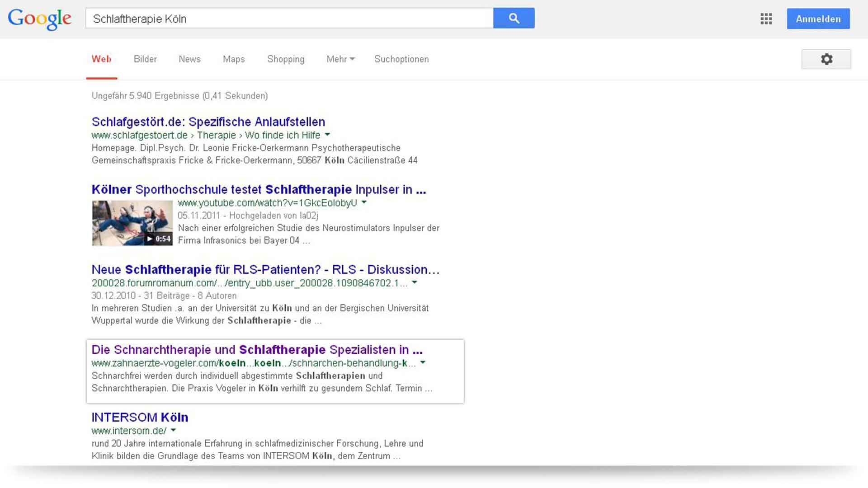Screen dimensions: 868x488
Task: Switch to the Maps tab
Action: coord(234,59)
